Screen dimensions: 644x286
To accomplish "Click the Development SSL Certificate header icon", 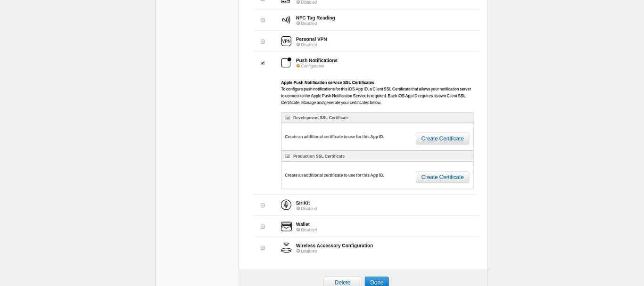I will [x=287, y=117].
